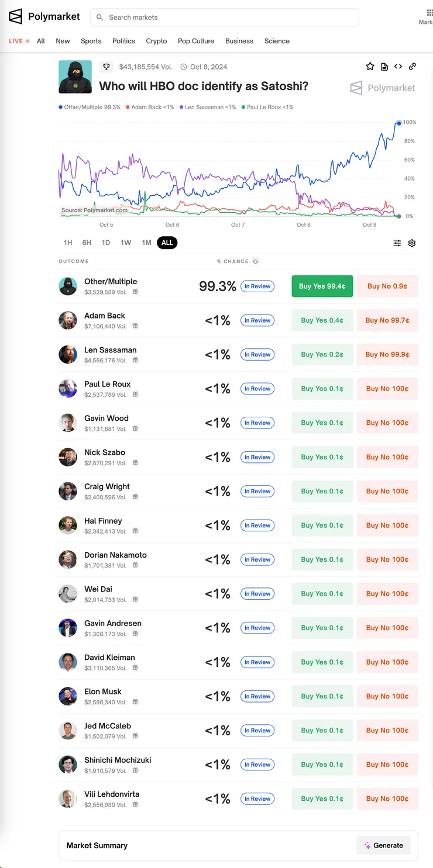The height and width of the screenshot is (868, 433).
Task: Select the ALL time range
Action: click(167, 243)
